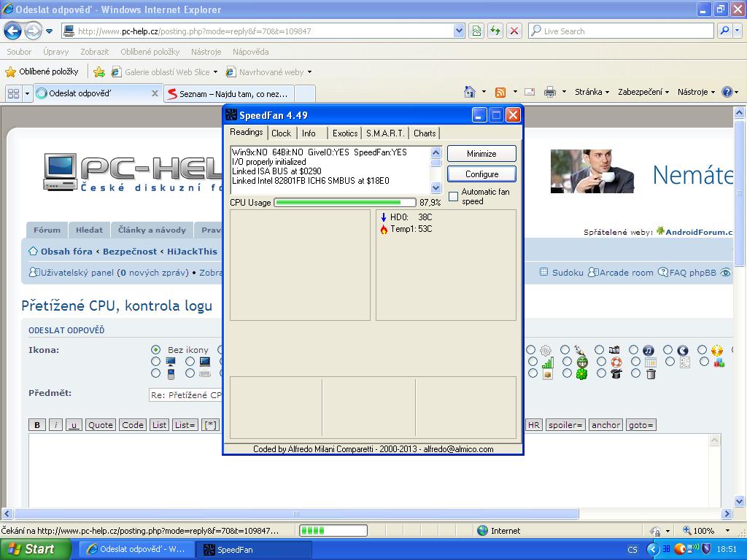
Task: Click the IE page vertical scrollbar down arrow
Action: coord(740,501)
